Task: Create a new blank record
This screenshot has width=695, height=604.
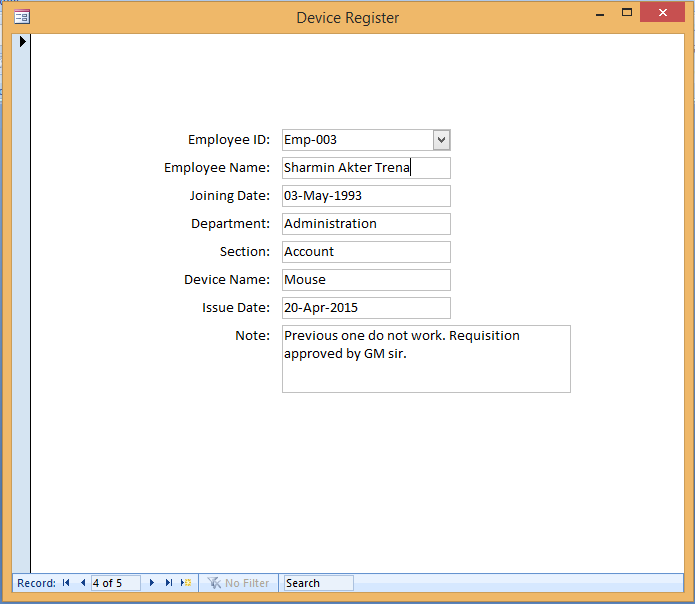Action: (186, 583)
